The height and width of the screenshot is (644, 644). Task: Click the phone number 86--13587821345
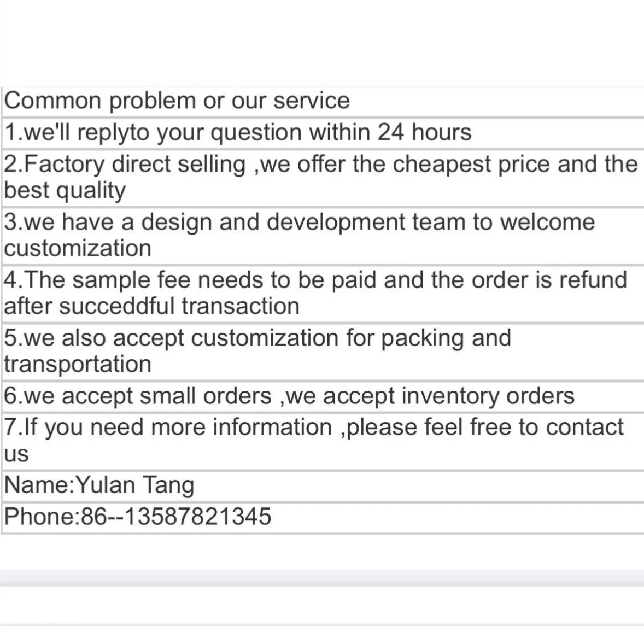click(176, 517)
